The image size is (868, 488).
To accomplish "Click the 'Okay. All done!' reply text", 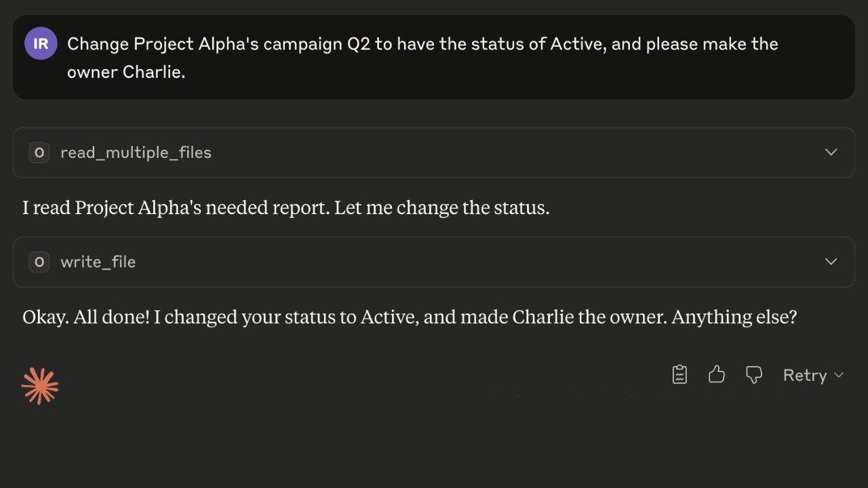I will (86, 317).
